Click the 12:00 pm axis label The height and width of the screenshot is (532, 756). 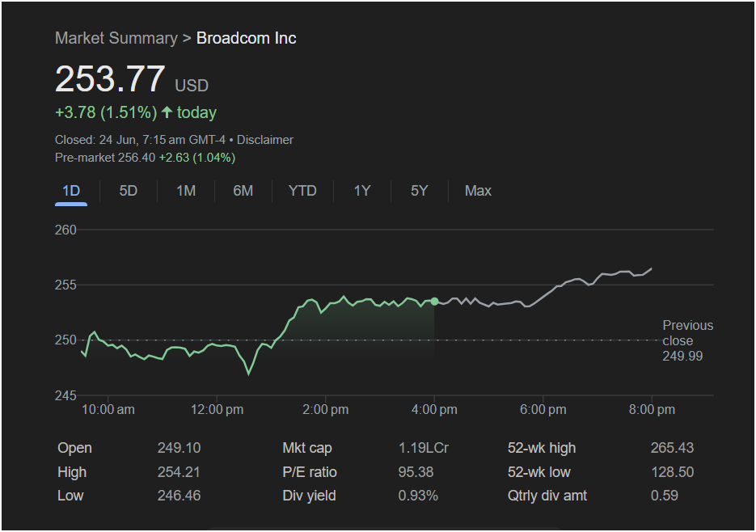pyautogui.click(x=217, y=410)
